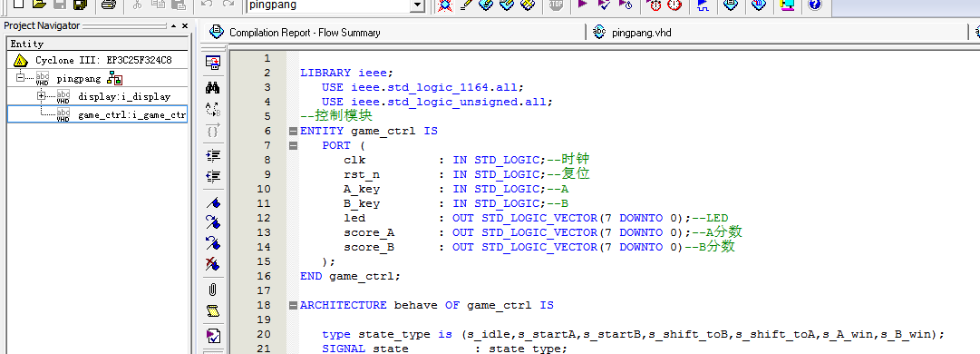Click the s_shift_toB state name in code
Screen dimensions: 980x354
click(689, 335)
